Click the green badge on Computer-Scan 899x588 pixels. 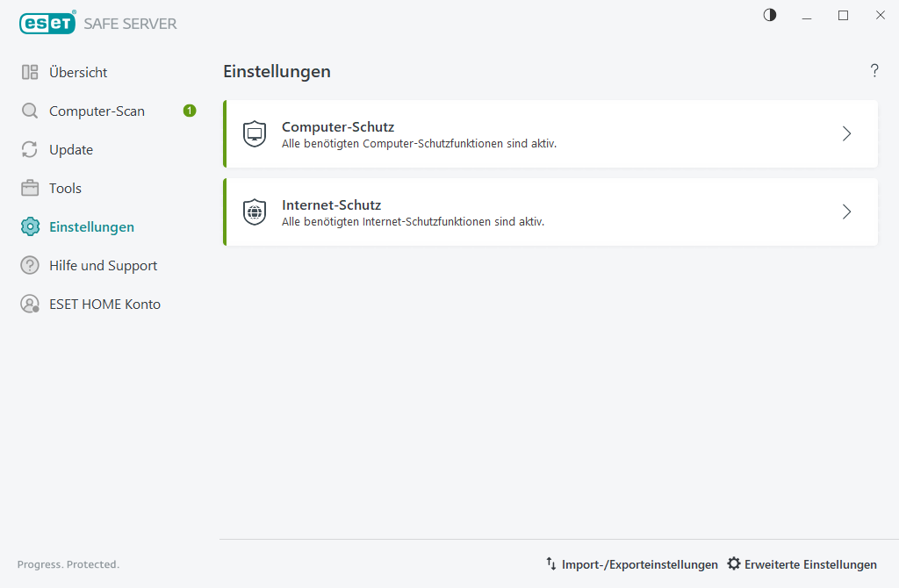[x=189, y=111]
